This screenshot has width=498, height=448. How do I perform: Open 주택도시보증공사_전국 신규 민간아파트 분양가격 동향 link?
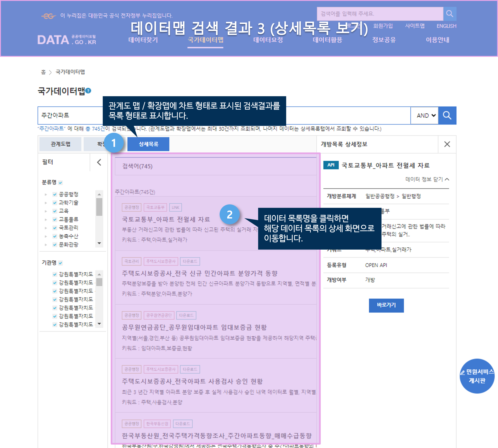coord(200,273)
